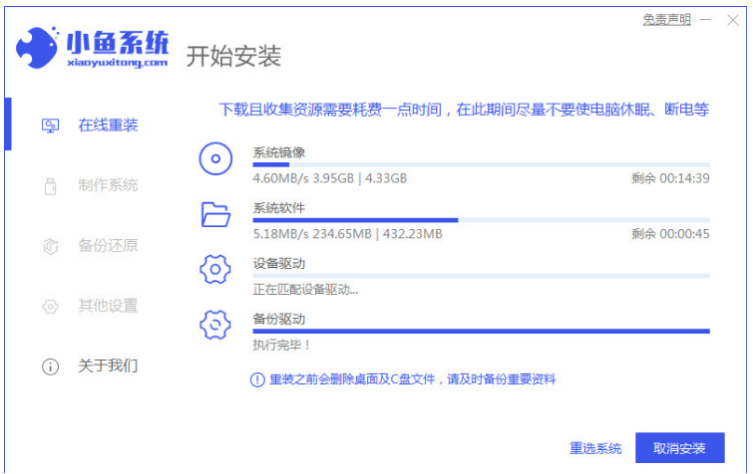Click the disc icon for 系统镜像
Viewport: 753px width, 474px height.
(x=215, y=160)
